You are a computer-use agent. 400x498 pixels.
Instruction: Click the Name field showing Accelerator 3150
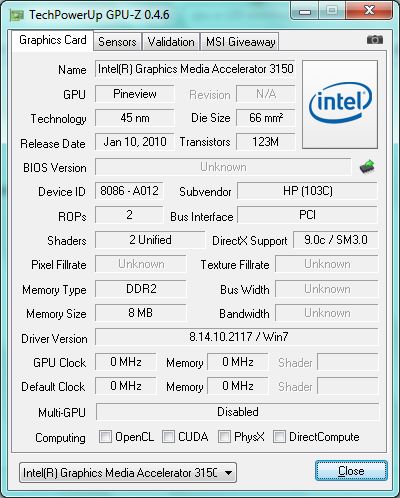195,69
